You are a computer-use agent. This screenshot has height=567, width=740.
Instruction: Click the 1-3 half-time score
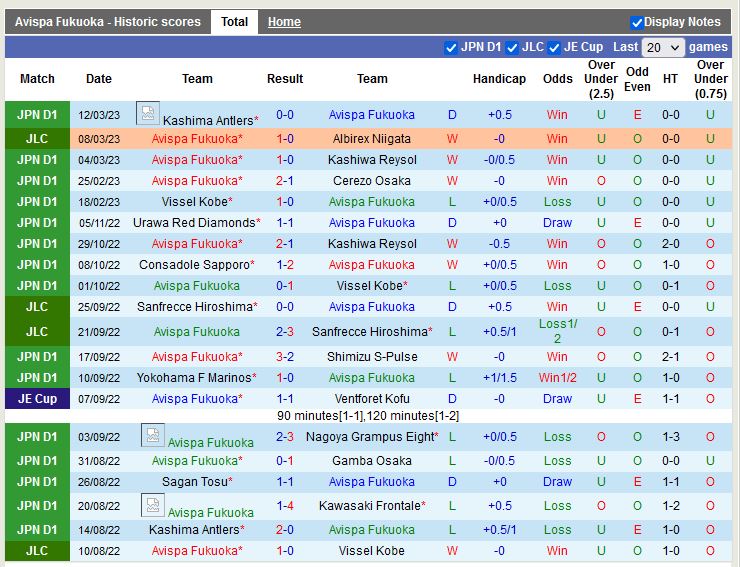tap(671, 437)
